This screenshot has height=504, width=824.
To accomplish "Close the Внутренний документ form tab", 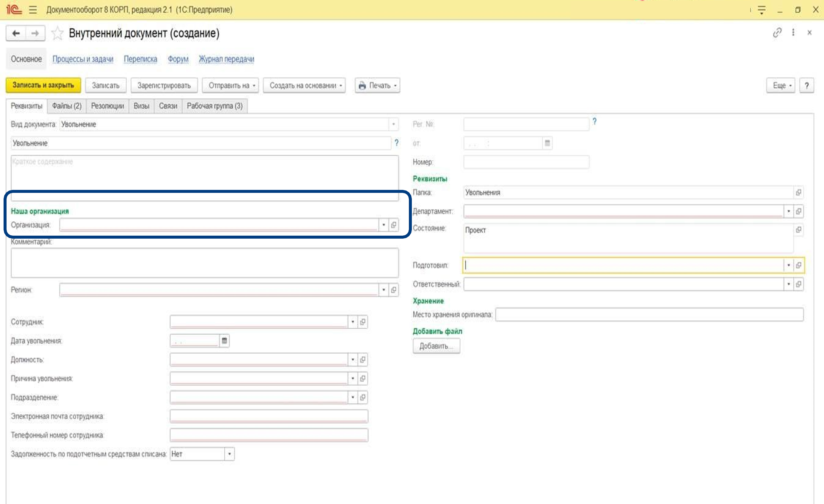I will [x=809, y=32].
